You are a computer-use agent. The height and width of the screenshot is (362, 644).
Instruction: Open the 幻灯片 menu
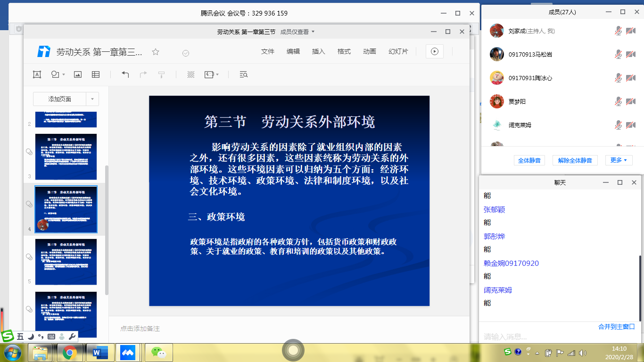pos(398,51)
